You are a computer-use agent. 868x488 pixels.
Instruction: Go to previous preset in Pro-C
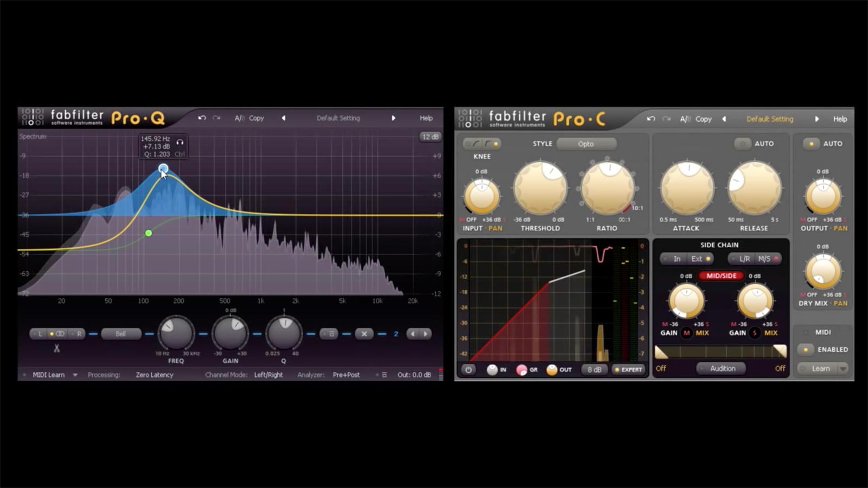(724, 119)
